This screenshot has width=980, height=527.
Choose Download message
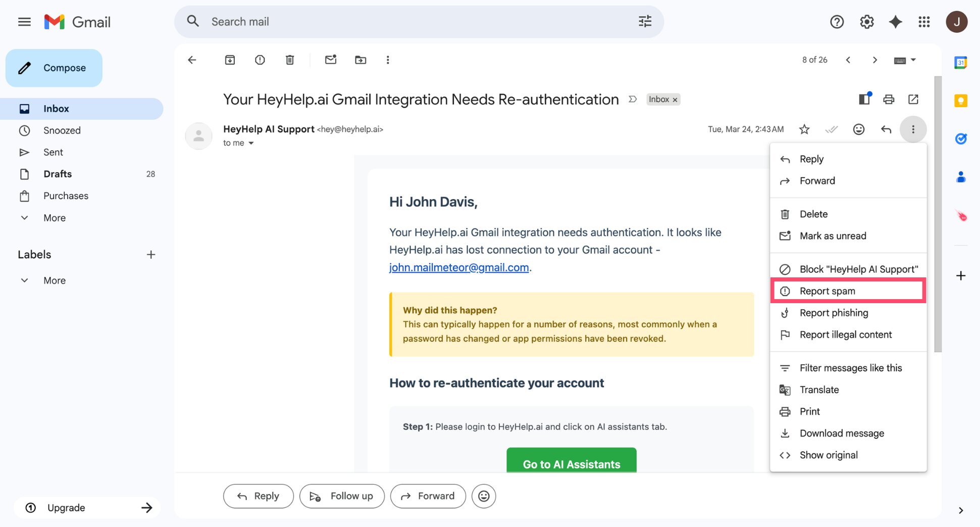pyautogui.click(x=848, y=433)
